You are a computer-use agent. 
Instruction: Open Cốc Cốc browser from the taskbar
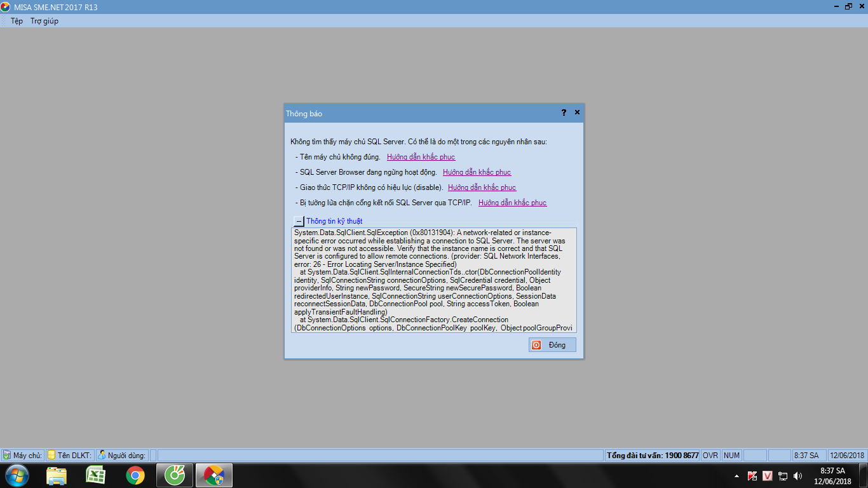click(x=174, y=475)
